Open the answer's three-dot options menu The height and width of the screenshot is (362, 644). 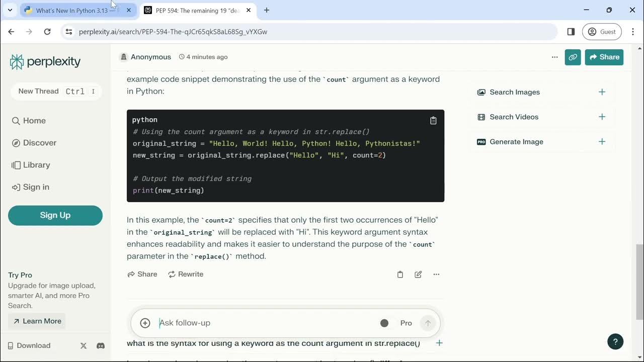pyautogui.click(x=436, y=275)
